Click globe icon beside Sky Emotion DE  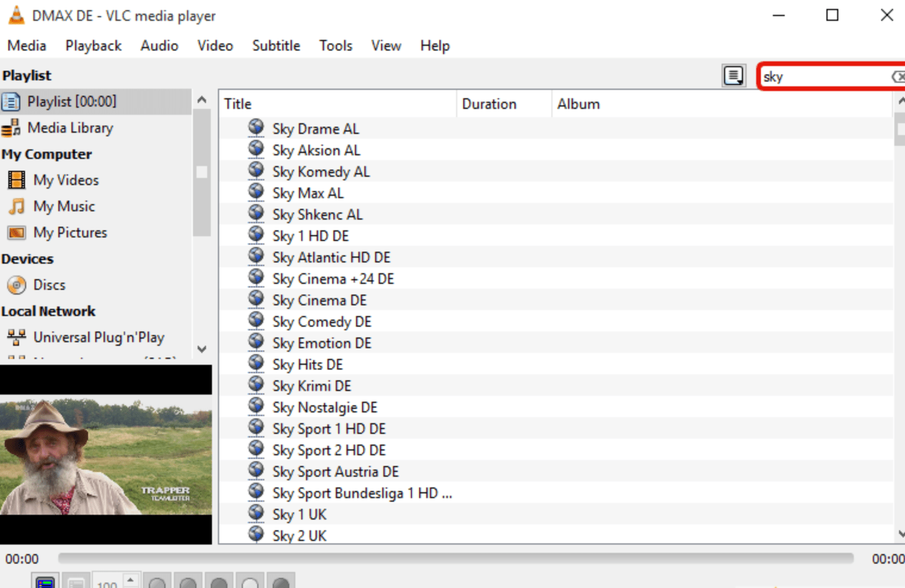click(x=256, y=342)
